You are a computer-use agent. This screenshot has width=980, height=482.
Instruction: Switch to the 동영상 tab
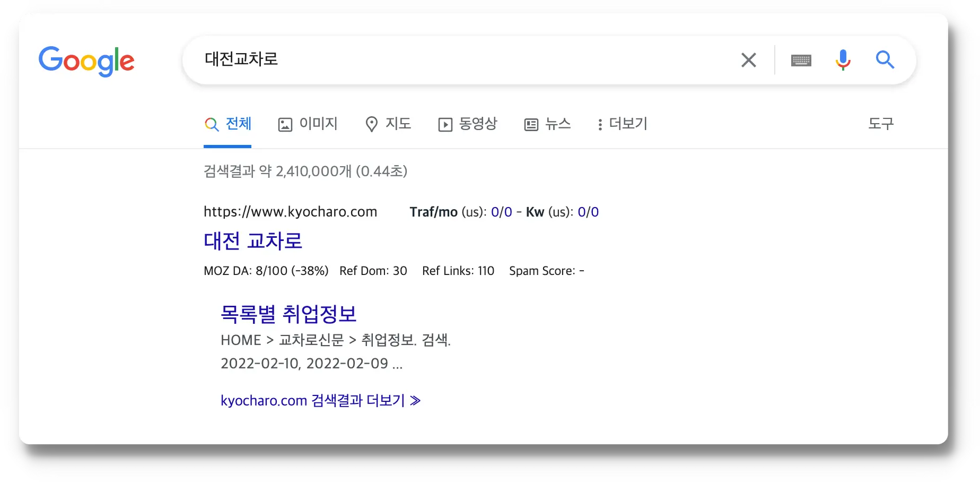[x=468, y=124]
